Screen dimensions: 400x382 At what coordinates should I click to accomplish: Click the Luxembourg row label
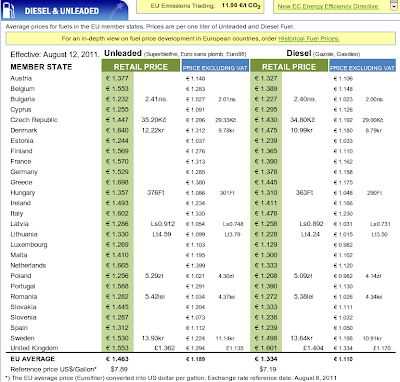[x=29, y=245]
